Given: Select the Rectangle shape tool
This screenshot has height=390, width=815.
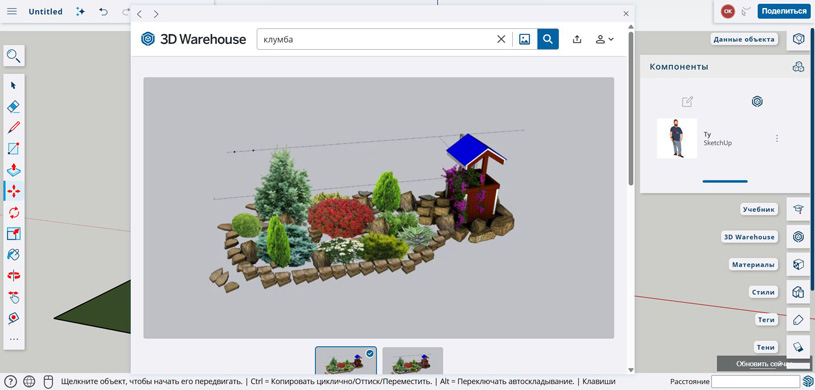Looking at the screenshot, I should [x=14, y=149].
